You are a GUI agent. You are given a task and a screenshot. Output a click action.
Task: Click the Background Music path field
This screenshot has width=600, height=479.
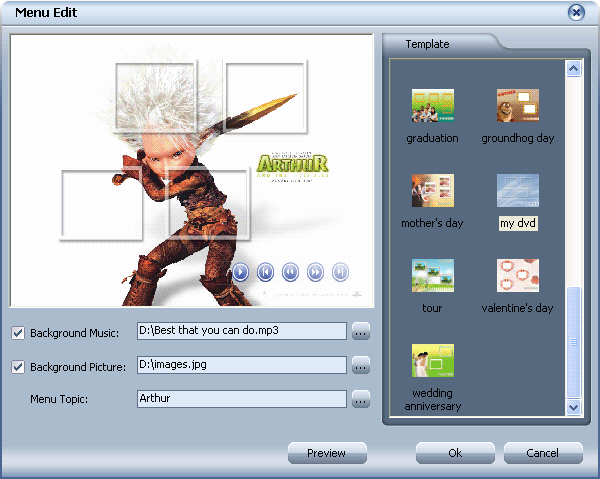coord(242,331)
